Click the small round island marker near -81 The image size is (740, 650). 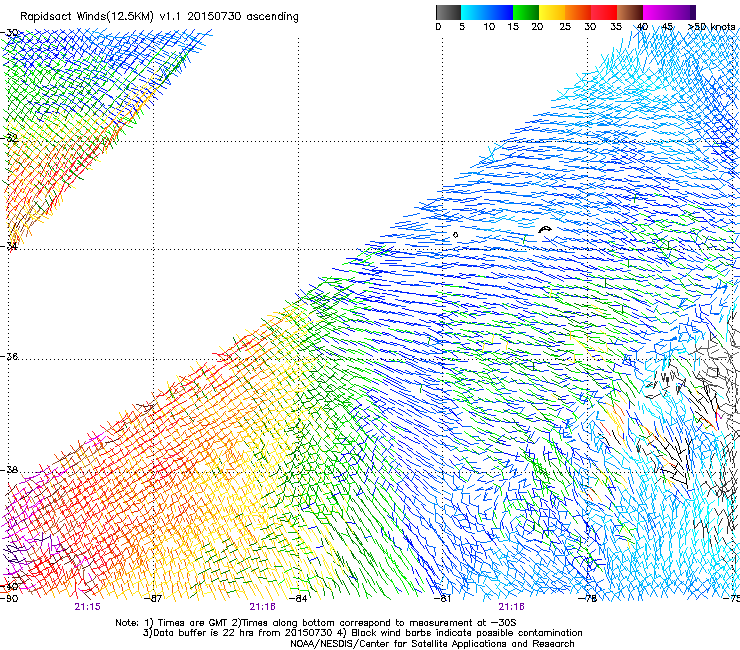point(455,235)
